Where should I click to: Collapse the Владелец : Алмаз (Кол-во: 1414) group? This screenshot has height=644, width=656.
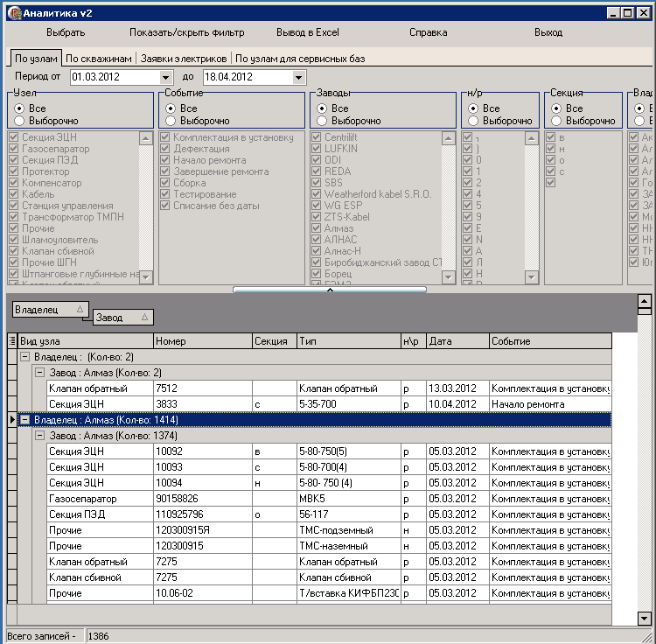(24, 420)
